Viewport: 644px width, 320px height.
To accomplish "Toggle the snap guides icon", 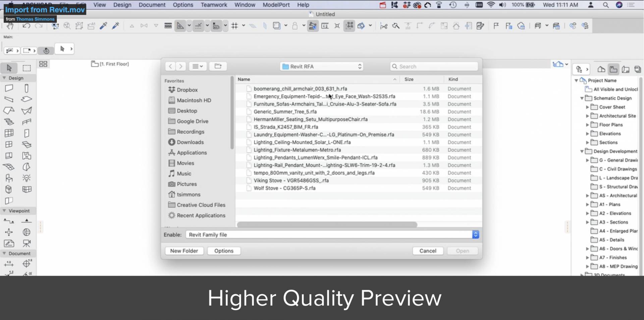I will click(x=198, y=26).
